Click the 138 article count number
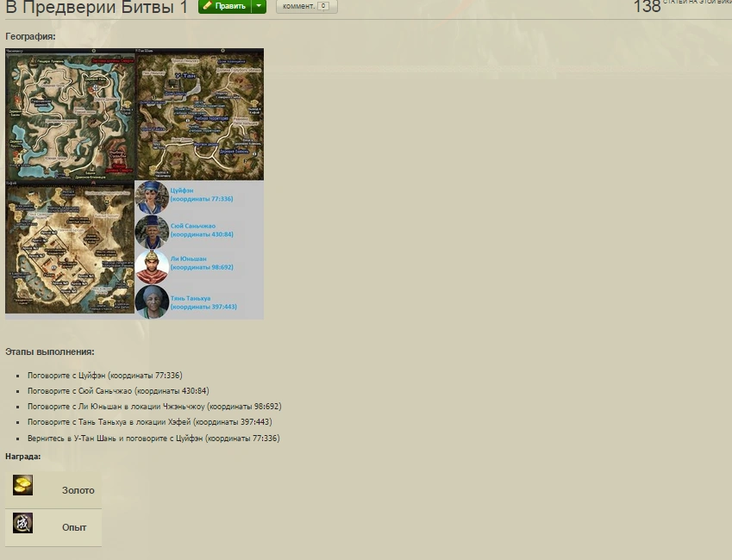Screen dimensions: 732x560 tap(647, 6)
